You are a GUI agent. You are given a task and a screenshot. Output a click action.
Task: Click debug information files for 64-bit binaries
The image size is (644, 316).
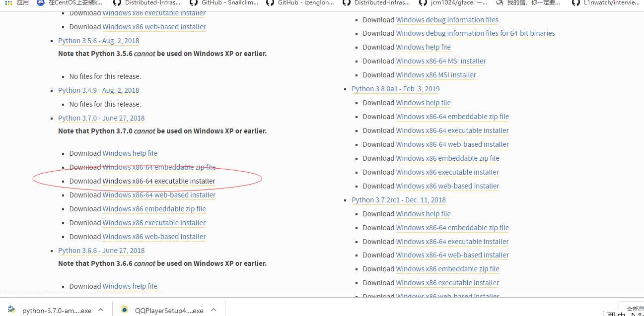coord(476,33)
